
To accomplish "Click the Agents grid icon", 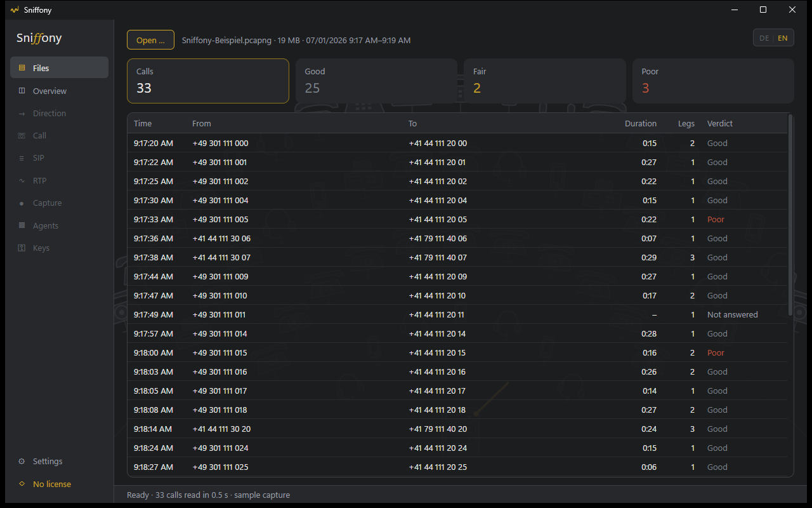I will click(x=22, y=225).
